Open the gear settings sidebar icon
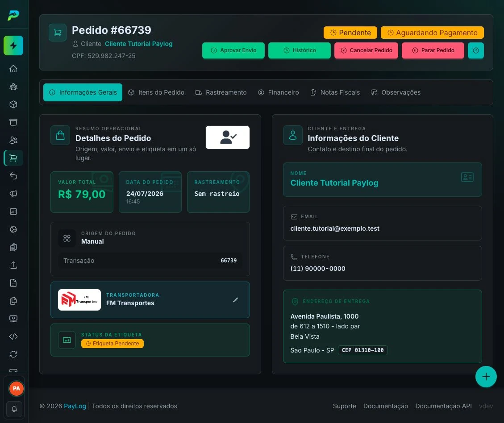The image size is (504, 423). coord(13,229)
